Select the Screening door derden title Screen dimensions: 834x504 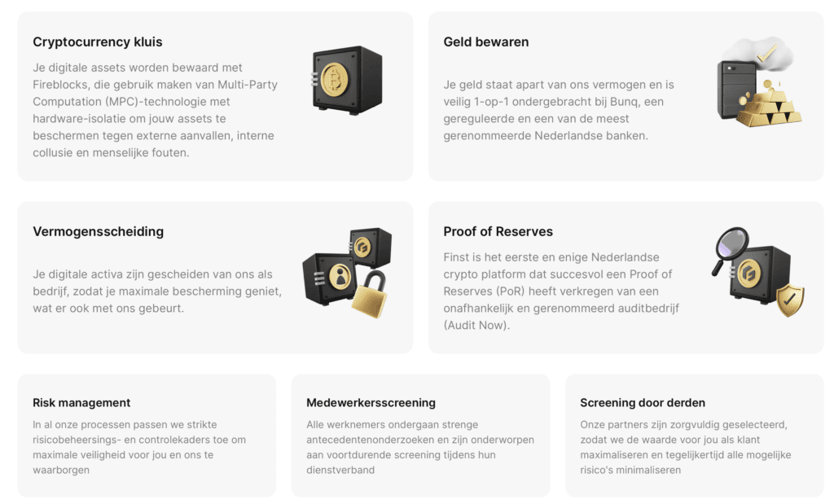click(643, 403)
